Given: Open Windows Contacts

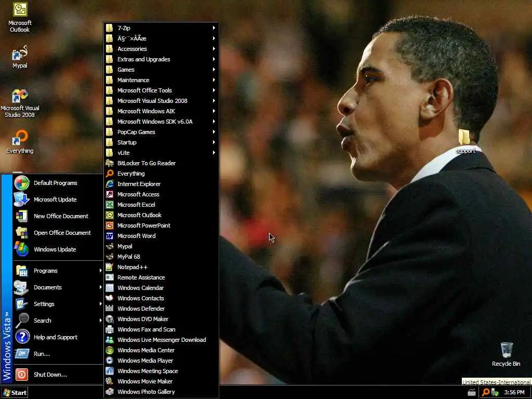Looking at the screenshot, I should pos(161,298).
